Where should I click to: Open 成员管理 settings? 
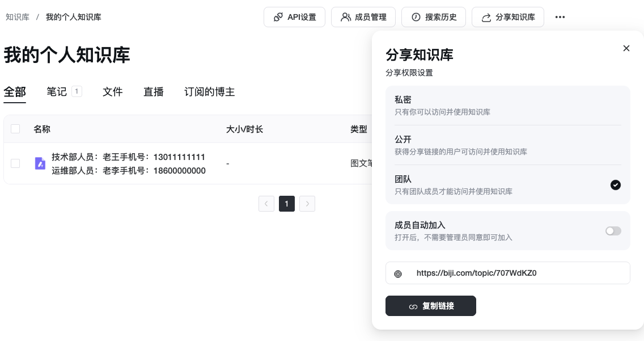(363, 17)
